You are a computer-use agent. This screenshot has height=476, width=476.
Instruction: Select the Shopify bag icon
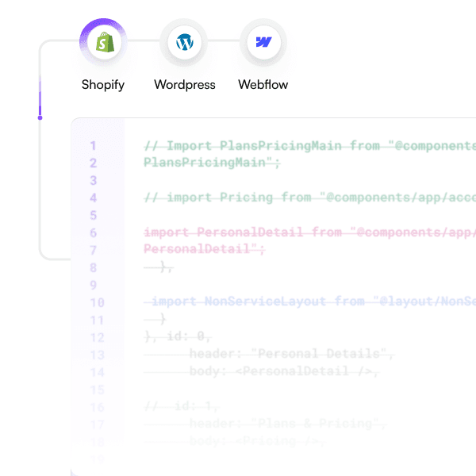click(105, 42)
